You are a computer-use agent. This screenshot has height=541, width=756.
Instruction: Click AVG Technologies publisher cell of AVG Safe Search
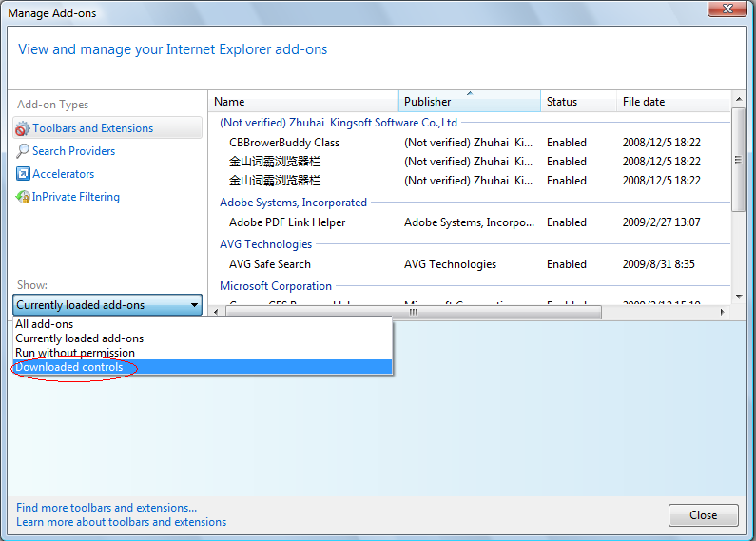(450, 264)
